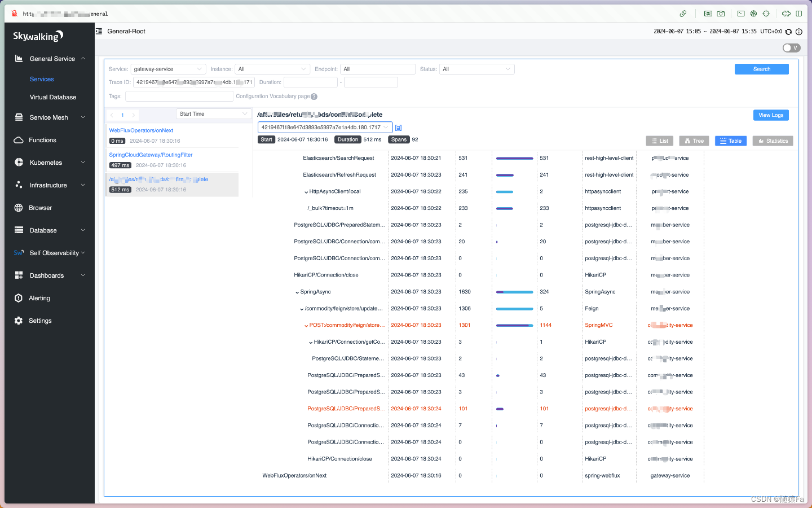The image size is (812, 508).
Task: Switch to the Tree view tab
Action: tap(694, 141)
